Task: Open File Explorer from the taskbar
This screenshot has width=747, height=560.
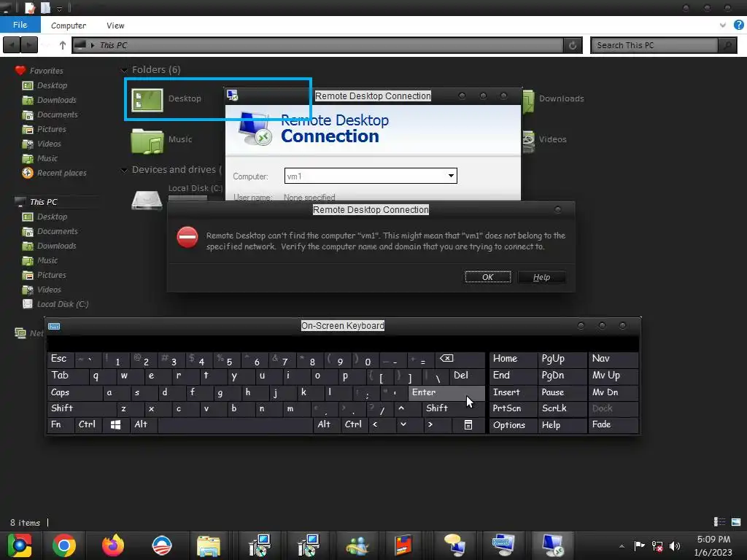Action: (209, 546)
